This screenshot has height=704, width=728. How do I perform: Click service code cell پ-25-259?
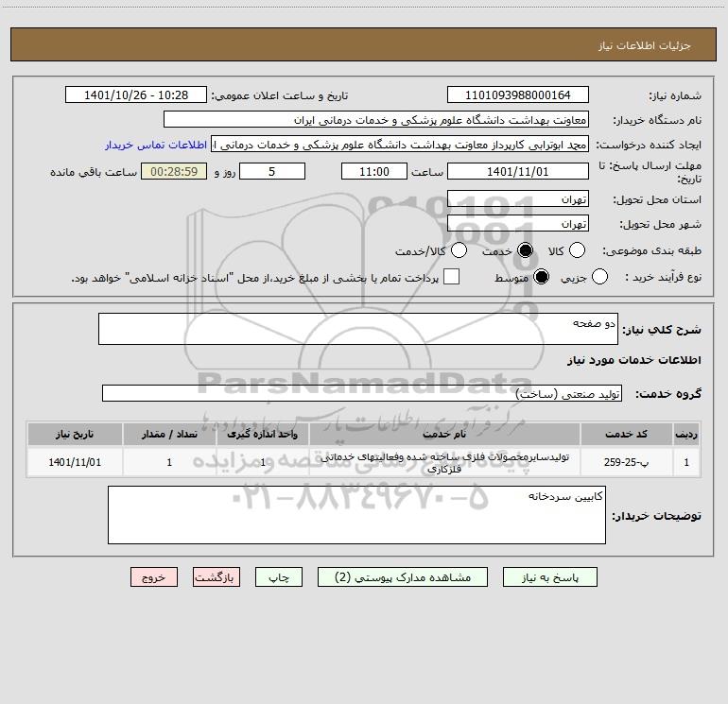click(x=626, y=462)
